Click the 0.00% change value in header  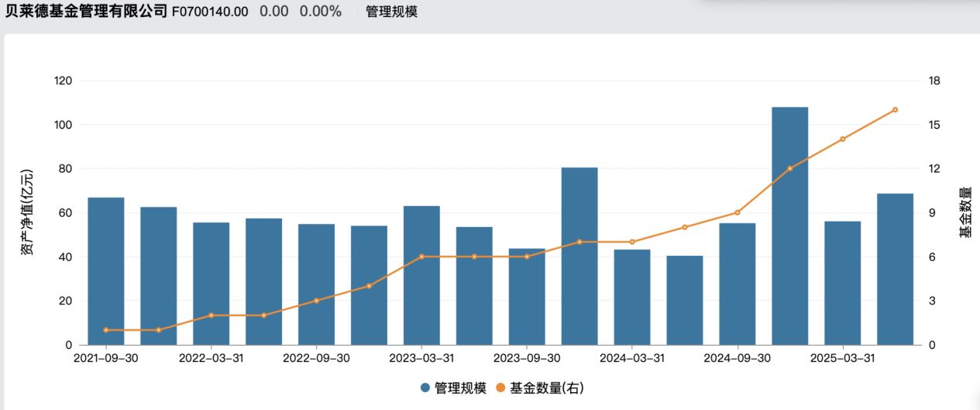tap(320, 12)
